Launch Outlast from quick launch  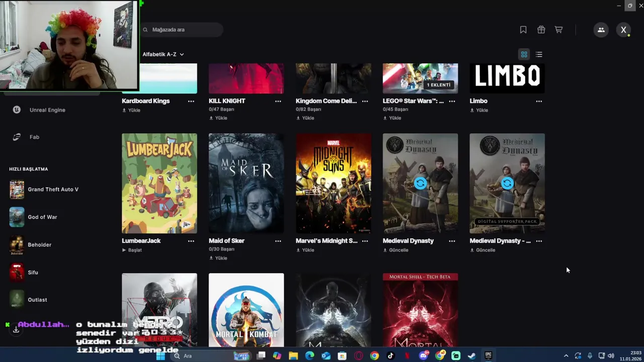pos(37,300)
